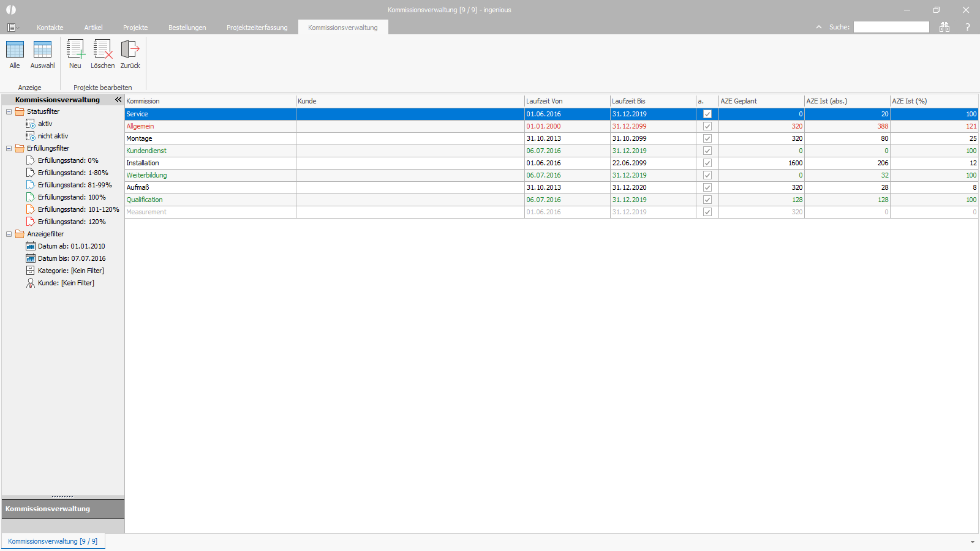Switch to the Bestellungen tab

(187, 28)
